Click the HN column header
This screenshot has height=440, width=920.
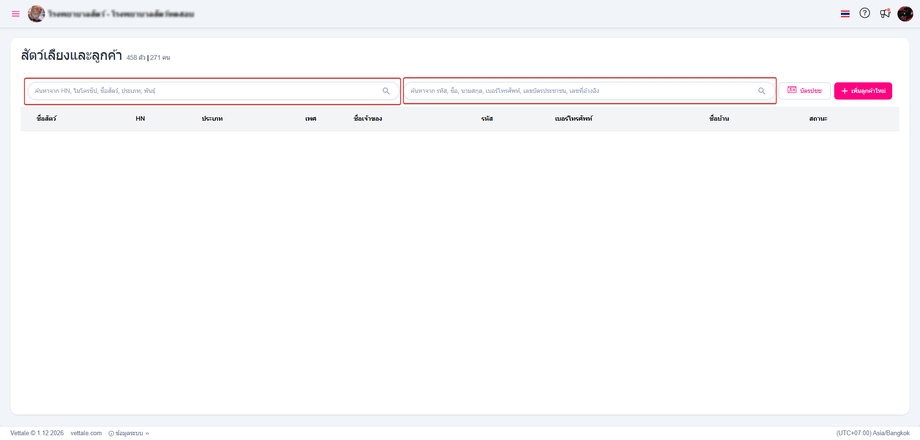coord(140,119)
